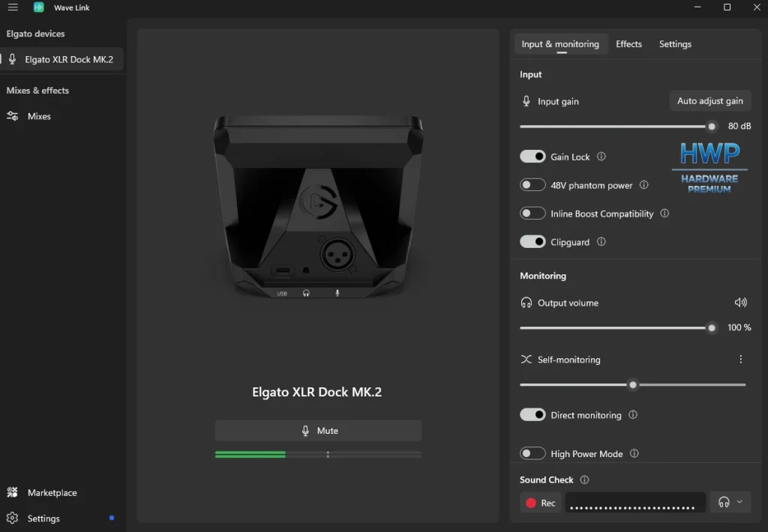Mute the microphone with the Mute button
The image size is (768, 532).
[x=318, y=431]
